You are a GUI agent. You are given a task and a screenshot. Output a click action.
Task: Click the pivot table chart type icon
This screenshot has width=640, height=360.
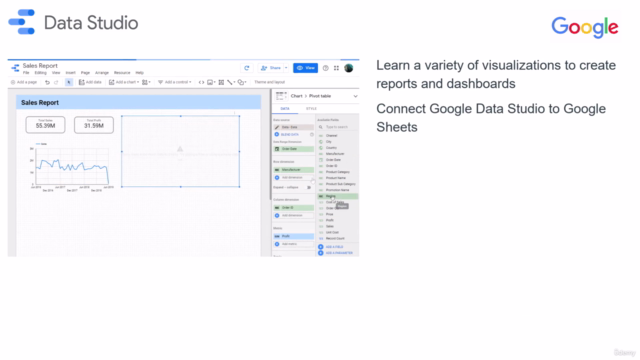(280, 96)
